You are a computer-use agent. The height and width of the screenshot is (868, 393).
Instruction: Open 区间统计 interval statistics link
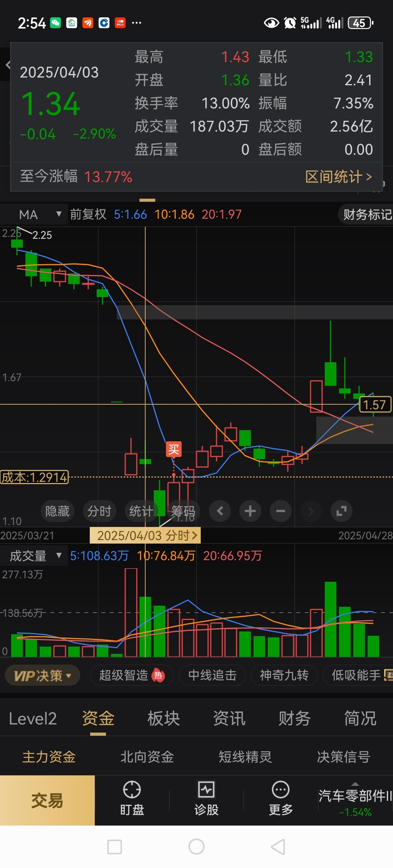point(339,177)
